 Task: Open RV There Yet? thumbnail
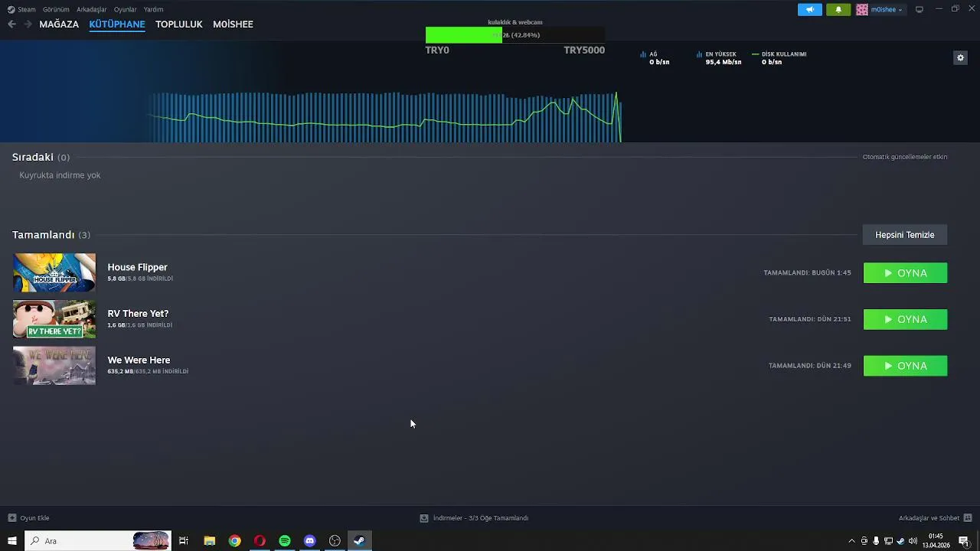[x=54, y=319]
